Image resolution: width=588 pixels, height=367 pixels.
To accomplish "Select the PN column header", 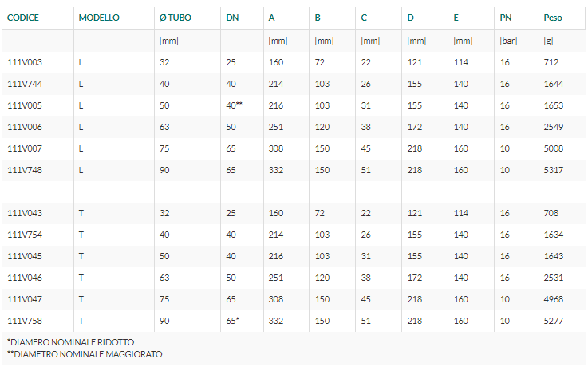I will click(x=506, y=18).
